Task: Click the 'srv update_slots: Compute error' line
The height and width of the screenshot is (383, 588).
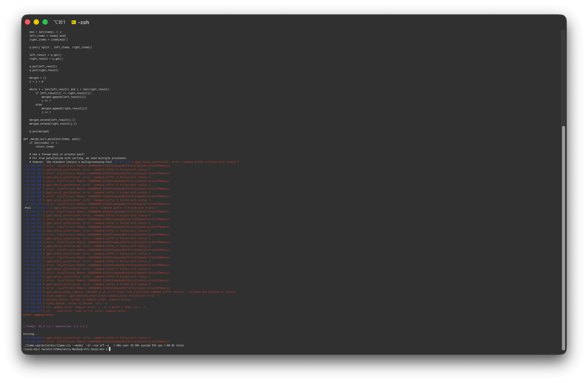Action: (84, 307)
